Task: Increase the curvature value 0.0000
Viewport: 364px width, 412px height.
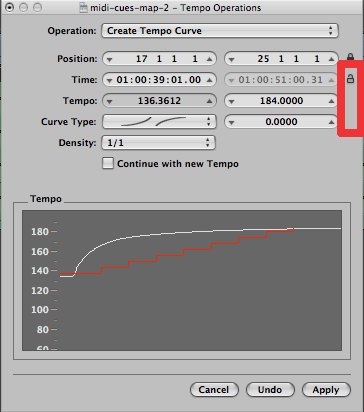Action: coord(331,122)
